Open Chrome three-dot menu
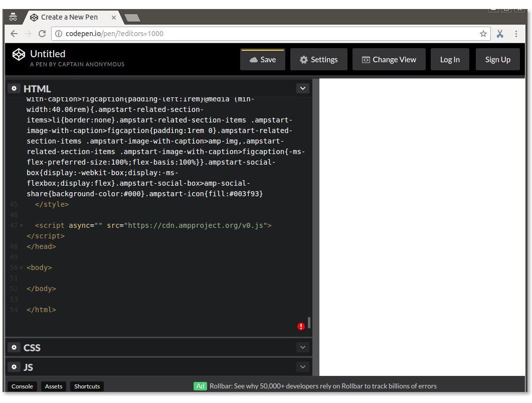This screenshot has height=403, width=532. click(516, 34)
